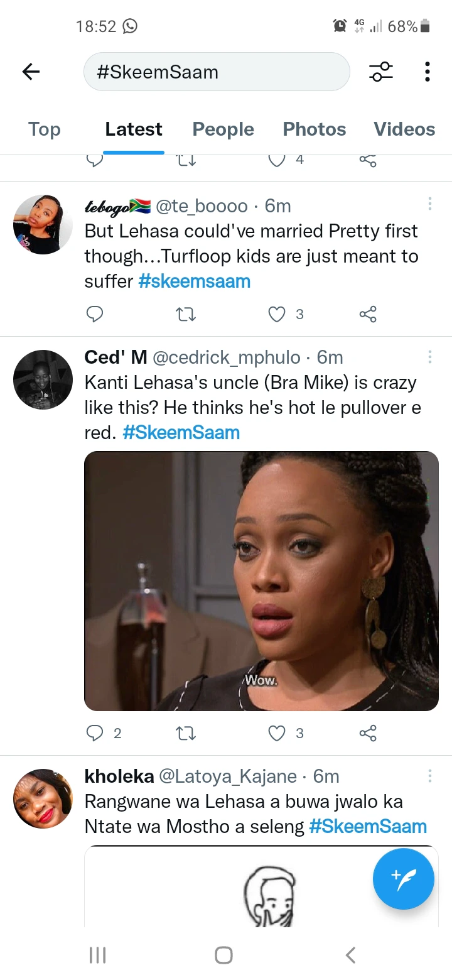Like te_boooo's tweet with 3 likes
Image resolution: width=452 pixels, height=980 pixels.
(277, 313)
